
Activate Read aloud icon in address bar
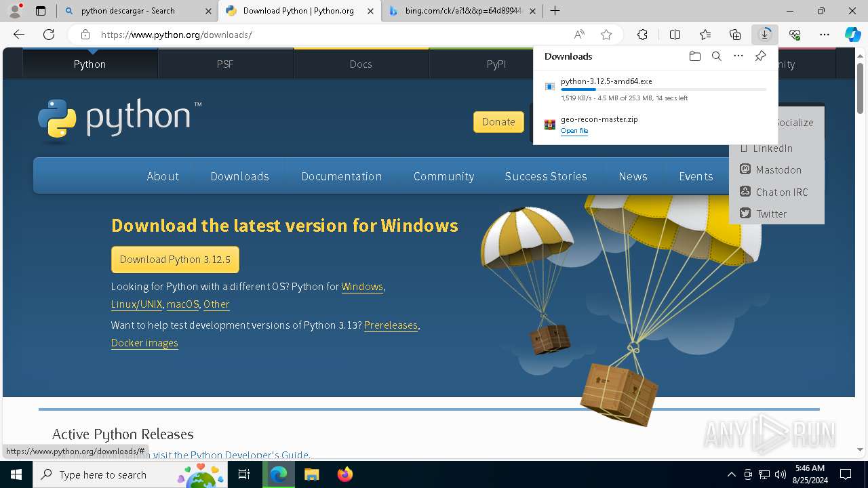[579, 35]
